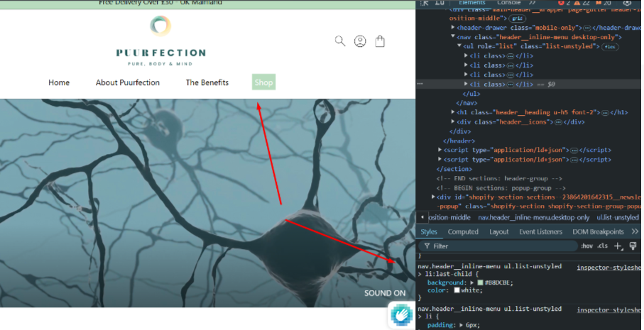
Task: Click the styles Filter input field
Action: [x=498, y=246]
